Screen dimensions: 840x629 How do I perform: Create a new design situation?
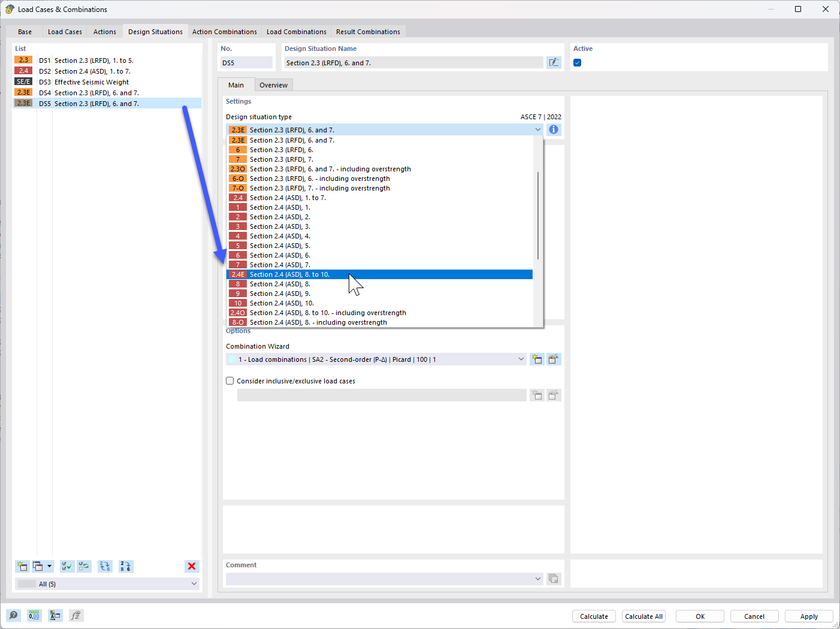click(x=22, y=566)
